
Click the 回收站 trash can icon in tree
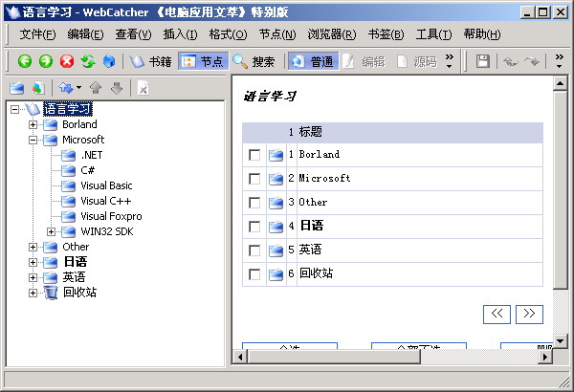point(51,293)
